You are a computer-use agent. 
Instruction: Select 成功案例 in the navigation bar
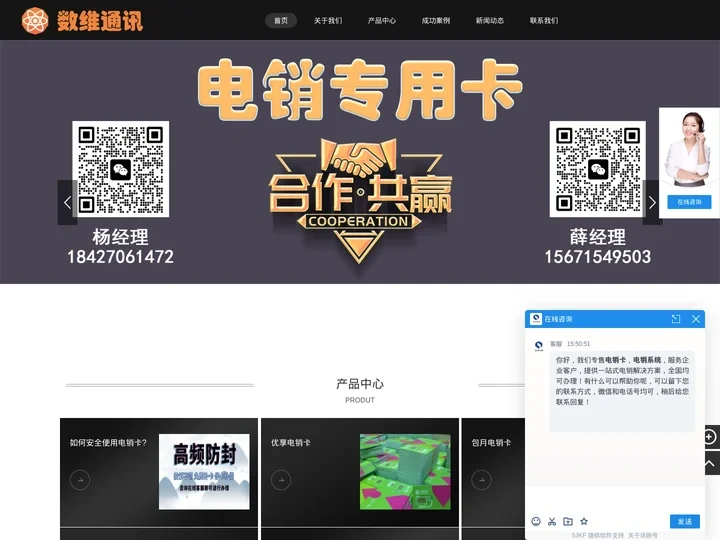pyautogui.click(x=436, y=21)
